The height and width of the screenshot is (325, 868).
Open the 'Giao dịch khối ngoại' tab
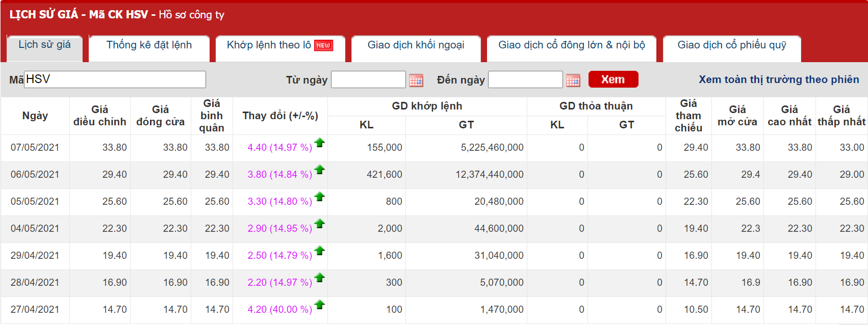[x=416, y=45]
